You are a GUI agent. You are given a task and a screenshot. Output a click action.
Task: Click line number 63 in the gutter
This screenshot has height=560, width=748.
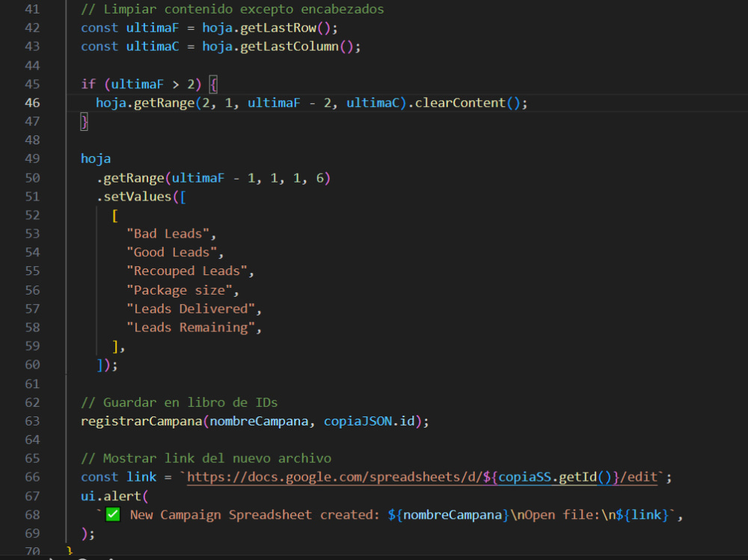(x=32, y=421)
